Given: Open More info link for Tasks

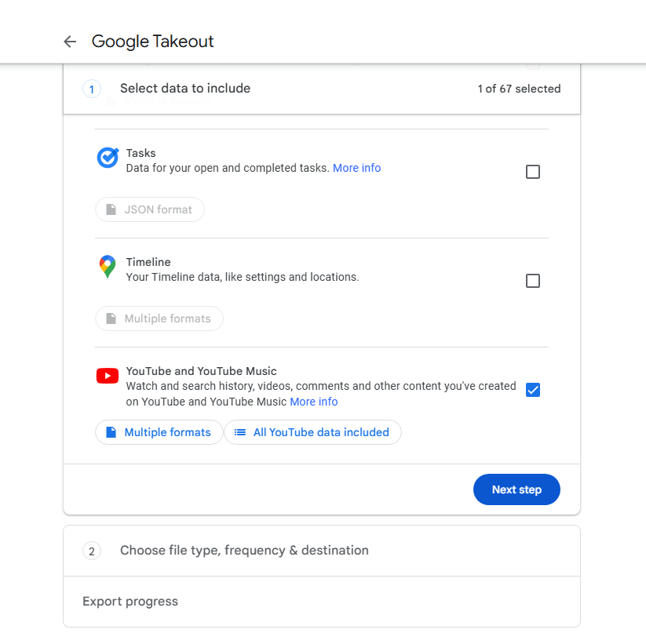Looking at the screenshot, I should point(357,168).
